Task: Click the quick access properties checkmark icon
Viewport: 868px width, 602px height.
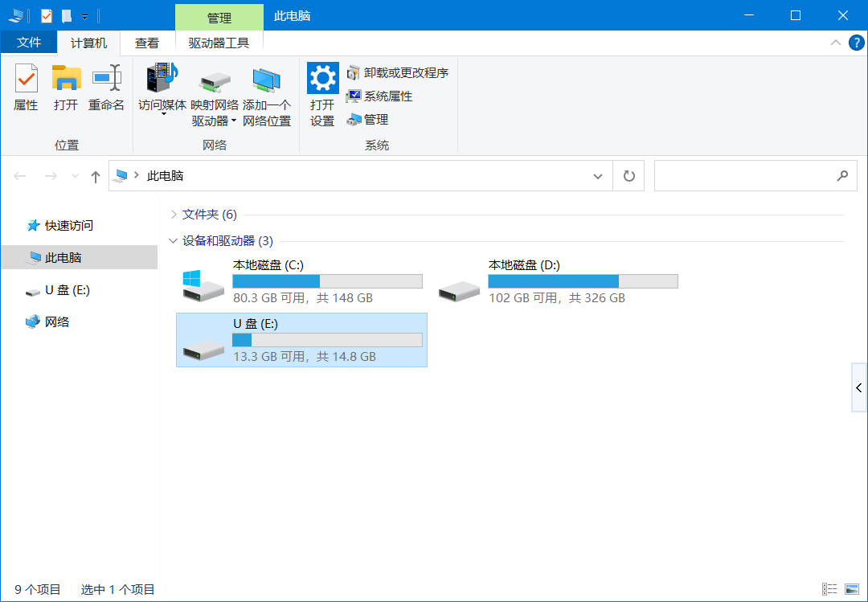Action: pyautogui.click(x=47, y=16)
